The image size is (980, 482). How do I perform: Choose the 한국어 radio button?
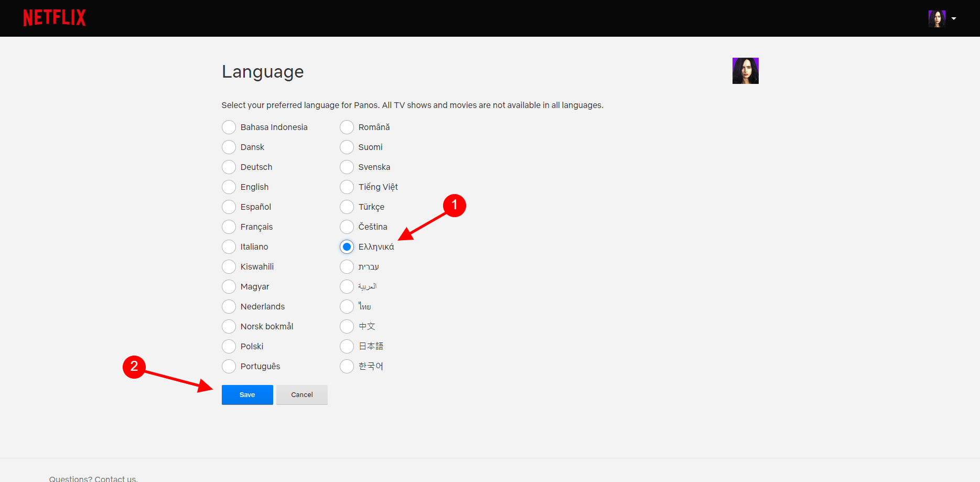[x=347, y=367]
